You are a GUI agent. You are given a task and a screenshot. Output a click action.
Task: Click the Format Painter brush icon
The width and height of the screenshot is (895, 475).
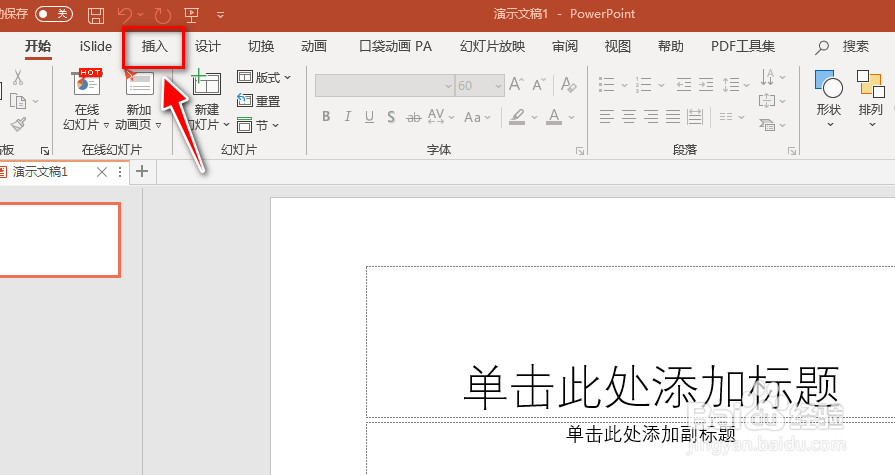click(x=18, y=124)
